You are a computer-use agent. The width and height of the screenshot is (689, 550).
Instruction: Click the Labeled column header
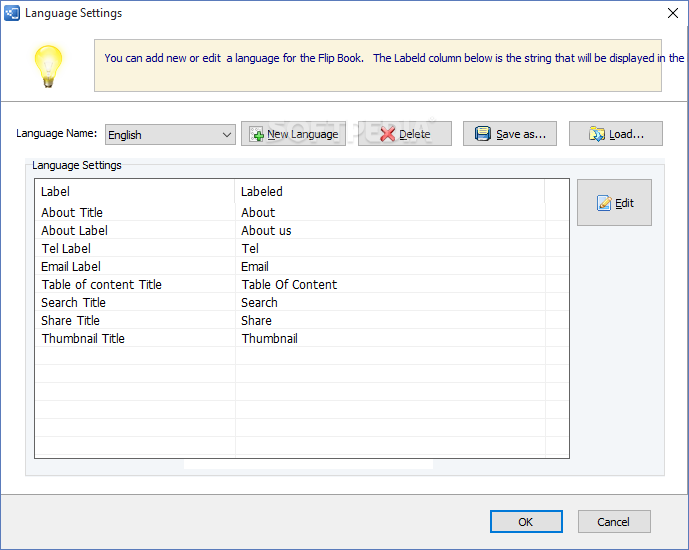click(x=390, y=192)
